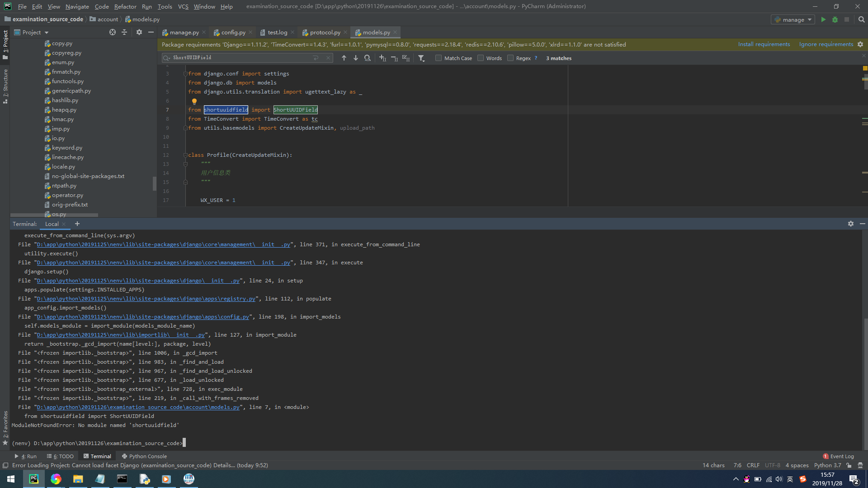
Task: Click Install requirements link
Action: point(764,44)
